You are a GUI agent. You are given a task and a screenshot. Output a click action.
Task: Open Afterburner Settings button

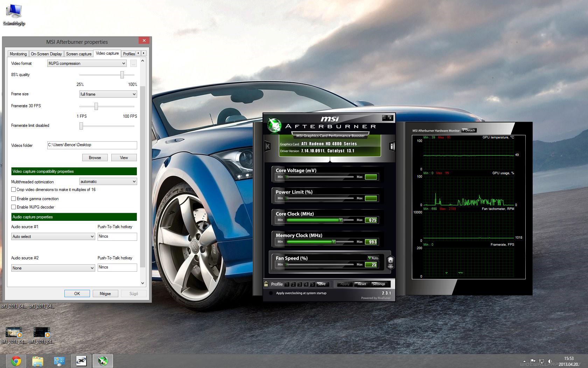[379, 284]
